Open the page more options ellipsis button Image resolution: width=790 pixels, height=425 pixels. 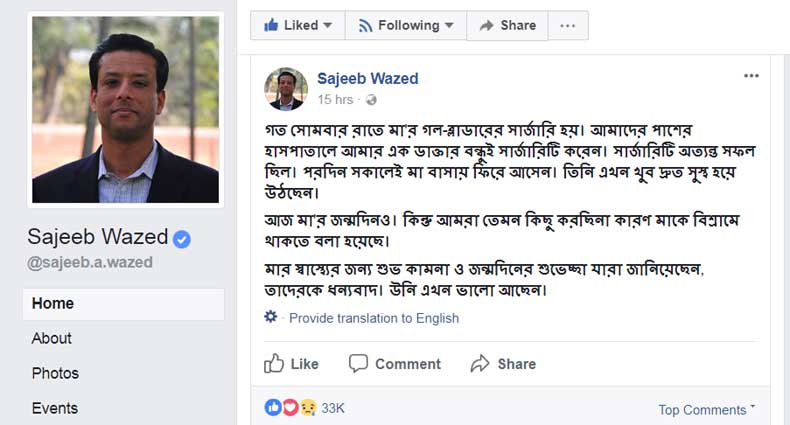[568, 25]
